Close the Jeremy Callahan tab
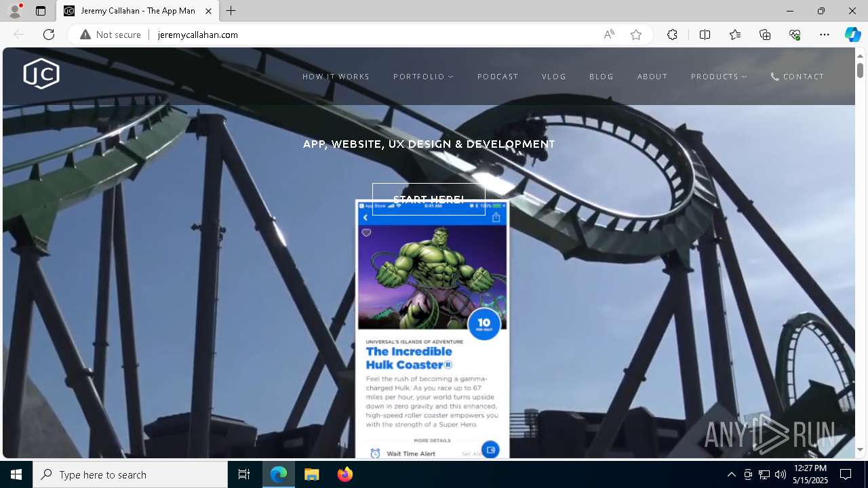This screenshot has width=868, height=488. pyautogui.click(x=208, y=11)
